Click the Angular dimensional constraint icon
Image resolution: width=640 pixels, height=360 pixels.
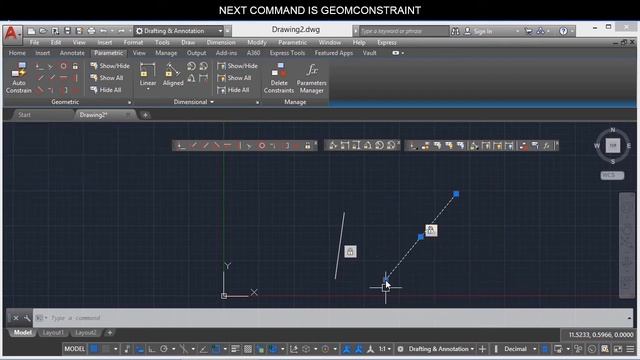[191, 78]
